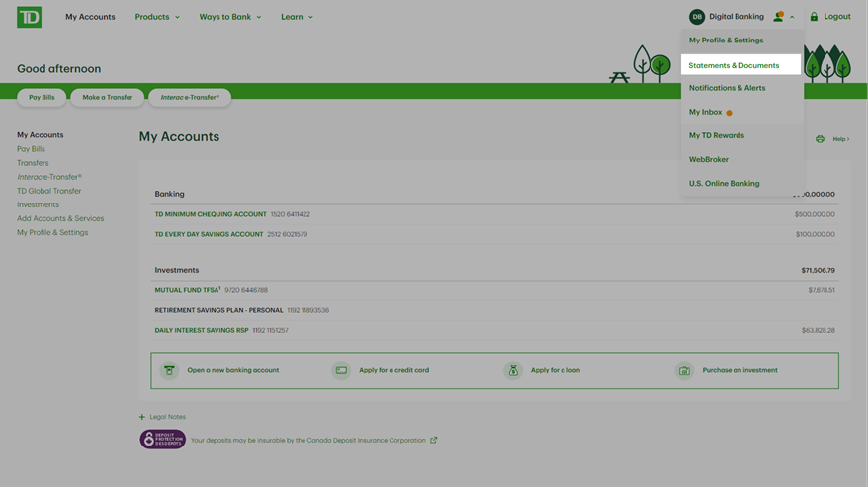Select TD Global Transfer in sidebar

pos(48,191)
